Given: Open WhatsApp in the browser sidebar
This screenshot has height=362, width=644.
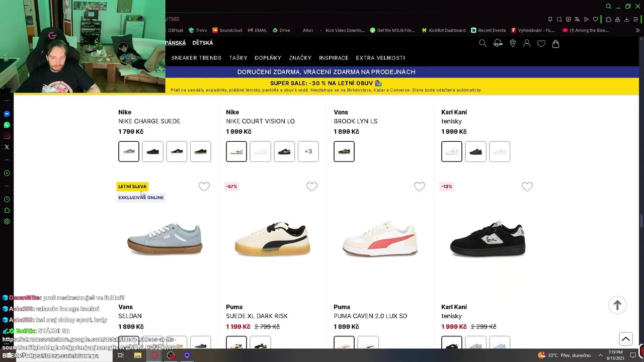Looking at the screenshot, I should pyautogui.click(x=7, y=125).
